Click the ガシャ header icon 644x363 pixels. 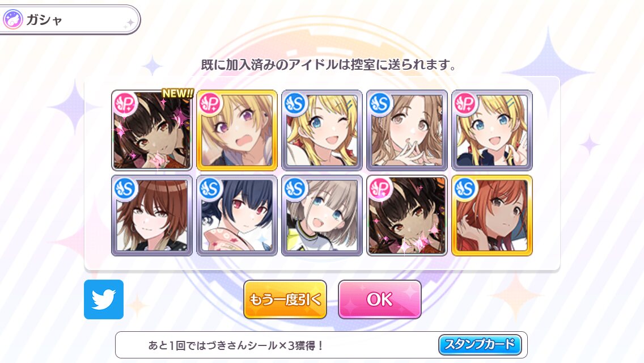coord(12,19)
